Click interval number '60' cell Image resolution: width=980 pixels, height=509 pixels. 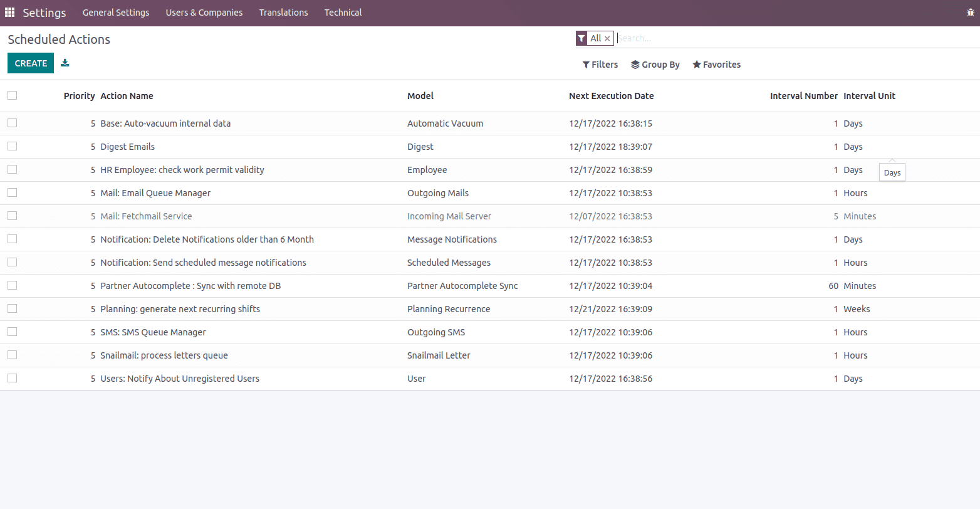coord(833,286)
